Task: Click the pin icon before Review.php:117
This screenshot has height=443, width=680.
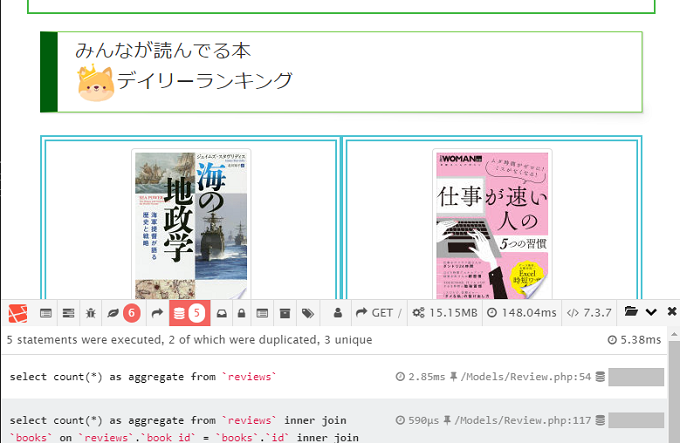Action: (x=447, y=420)
